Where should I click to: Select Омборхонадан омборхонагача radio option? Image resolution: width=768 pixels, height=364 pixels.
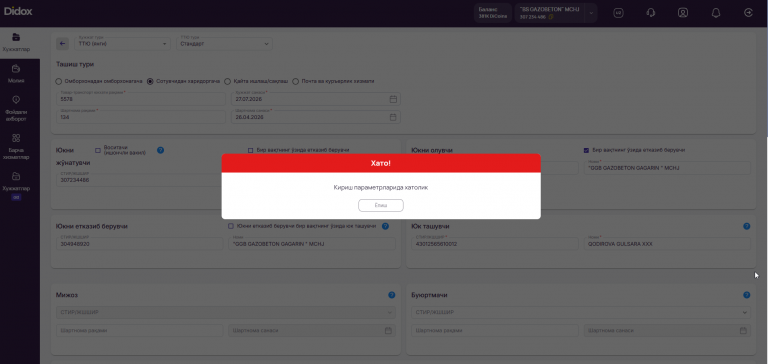[x=59, y=81]
